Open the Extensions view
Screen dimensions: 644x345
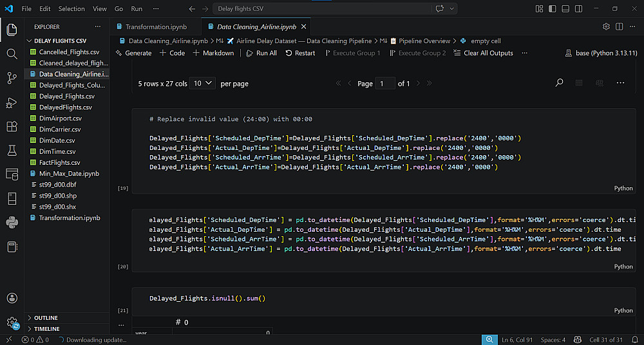click(x=12, y=126)
